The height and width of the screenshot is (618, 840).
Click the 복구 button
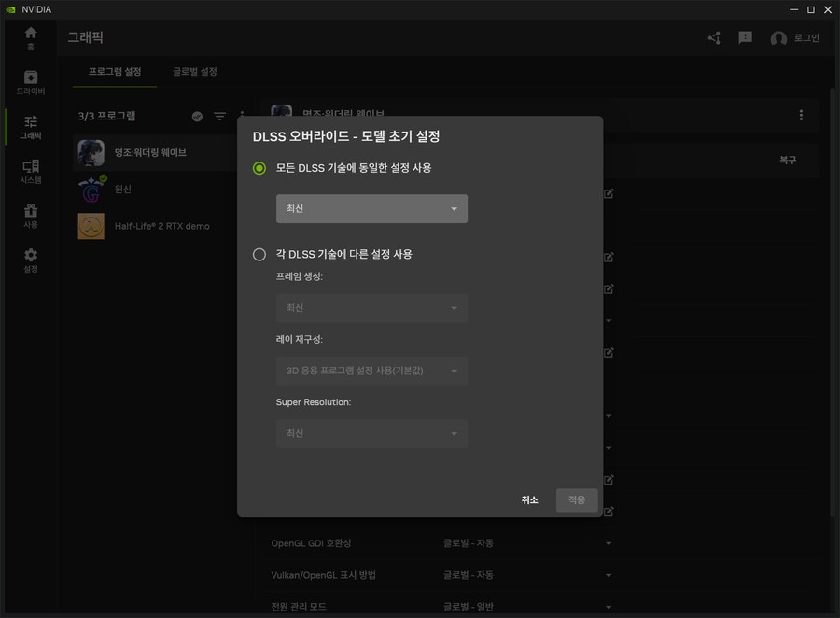[x=788, y=161]
